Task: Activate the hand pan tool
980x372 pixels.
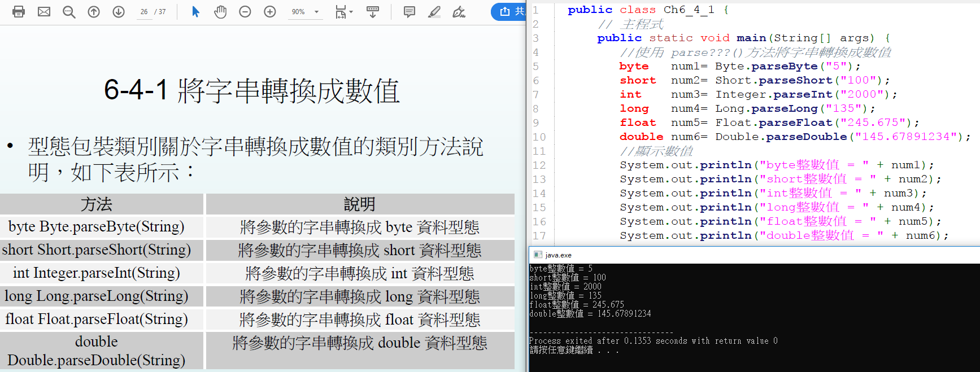Action: coord(220,12)
